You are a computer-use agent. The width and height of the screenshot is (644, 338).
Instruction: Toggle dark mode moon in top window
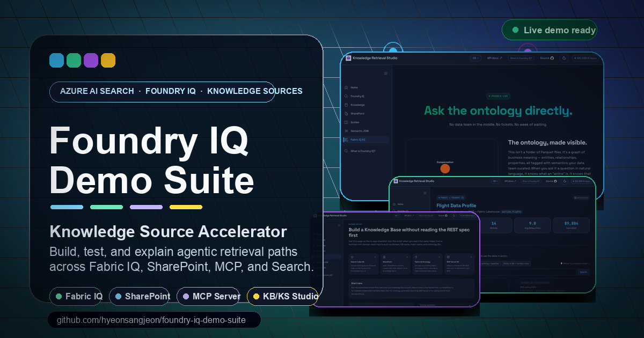(x=564, y=58)
